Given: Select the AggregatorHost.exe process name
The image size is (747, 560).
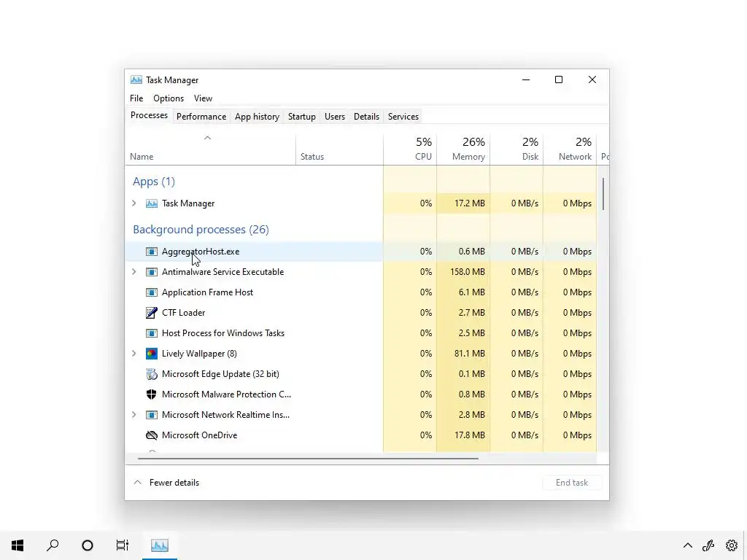Looking at the screenshot, I should click(x=201, y=252).
